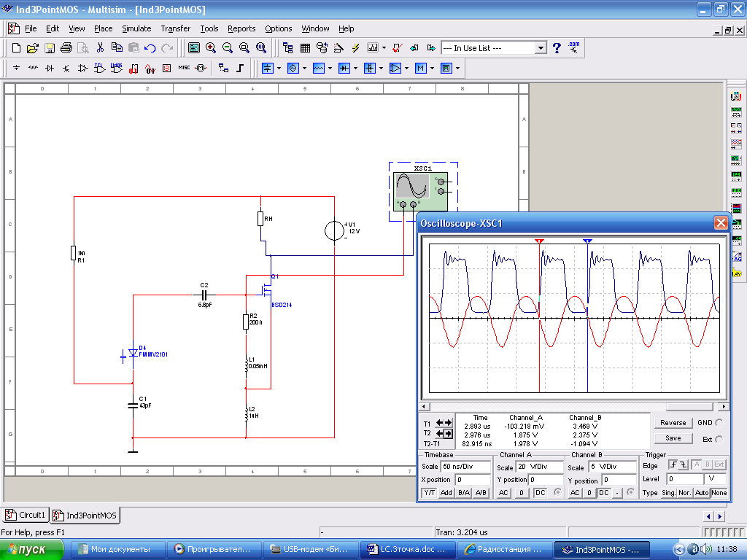Image resolution: width=747 pixels, height=560 pixels.
Task: Click the Print circuit icon
Action: click(x=66, y=48)
